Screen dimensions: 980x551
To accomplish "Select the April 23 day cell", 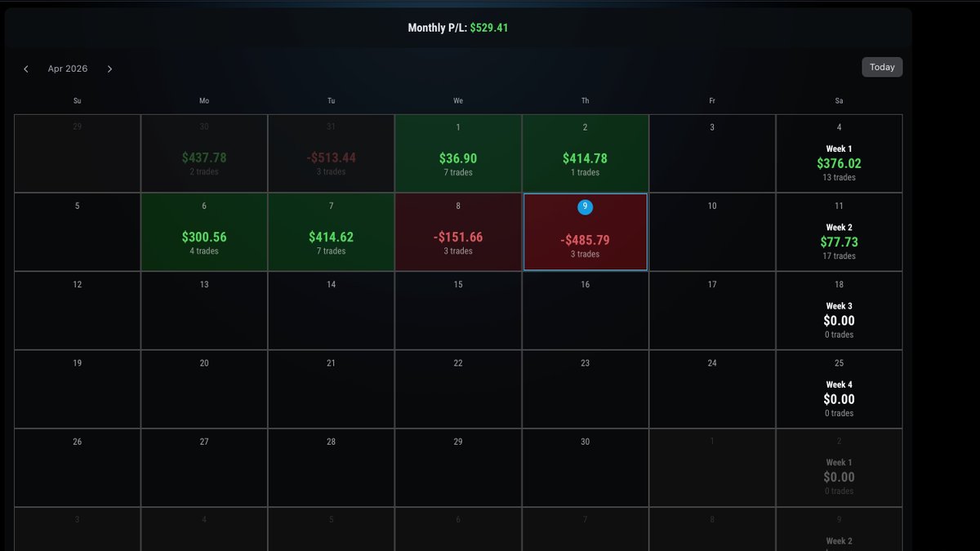I will click(x=586, y=389).
